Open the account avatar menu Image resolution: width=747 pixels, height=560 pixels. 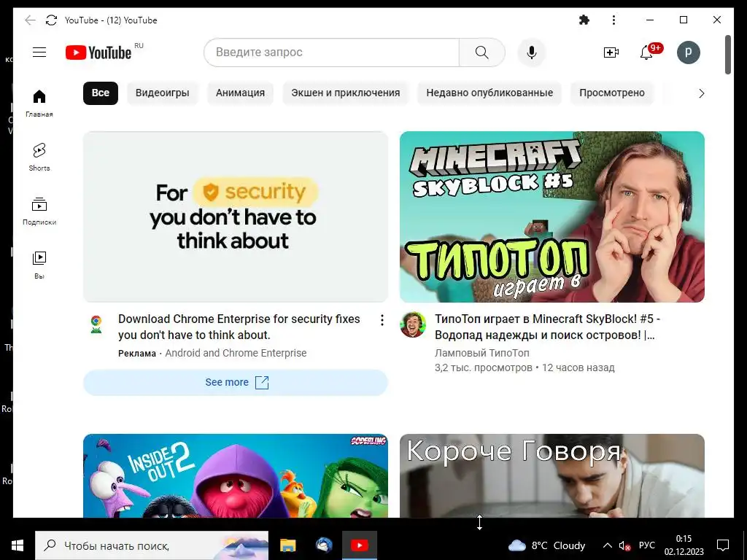[x=689, y=52]
